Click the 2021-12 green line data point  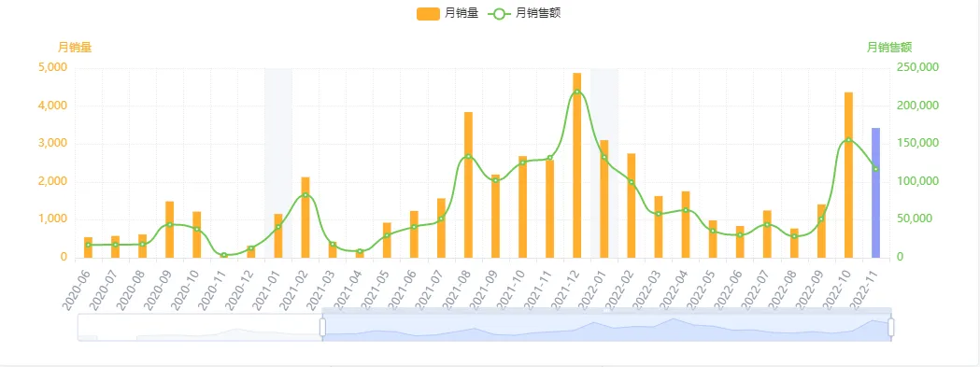coord(576,92)
